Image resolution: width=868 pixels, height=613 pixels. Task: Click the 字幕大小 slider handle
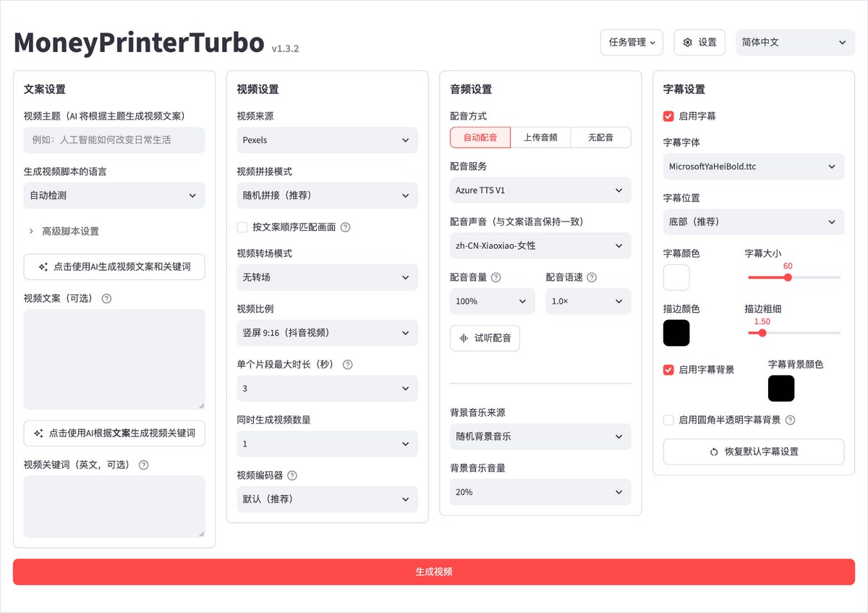[788, 277]
